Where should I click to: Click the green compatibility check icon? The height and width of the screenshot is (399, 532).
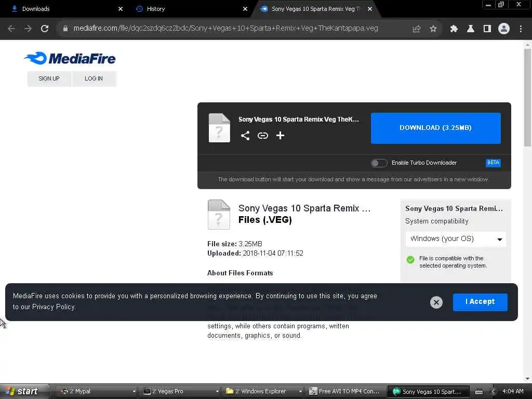coord(410,260)
